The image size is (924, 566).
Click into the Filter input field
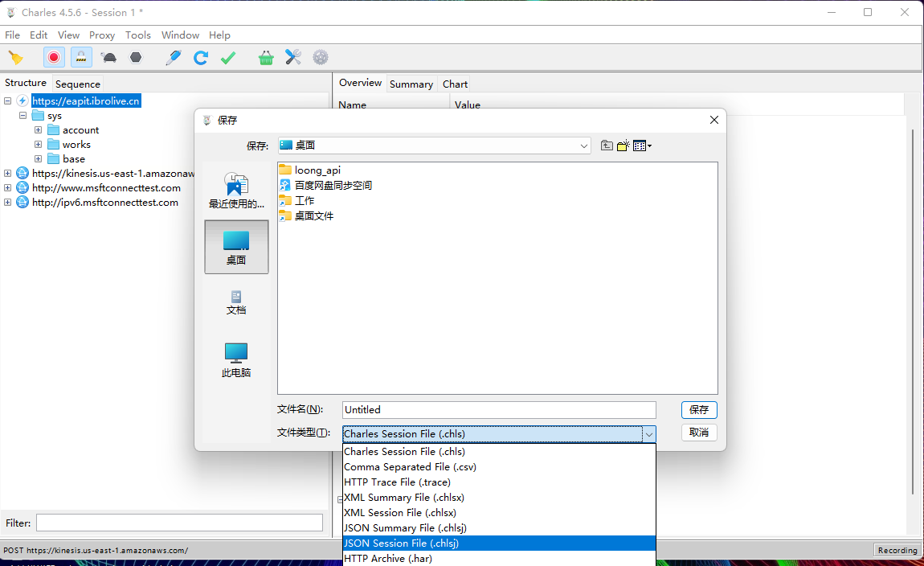click(x=180, y=523)
